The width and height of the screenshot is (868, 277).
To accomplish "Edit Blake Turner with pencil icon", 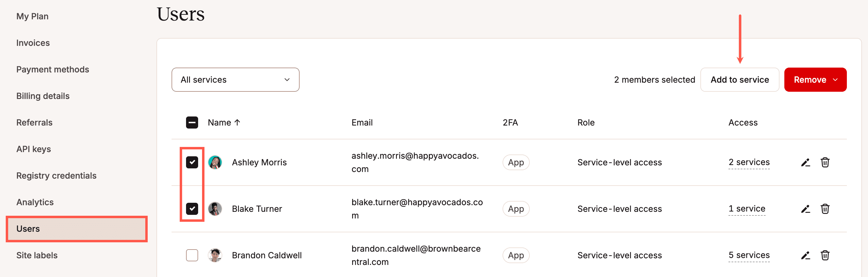I will pyautogui.click(x=805, y=209).
